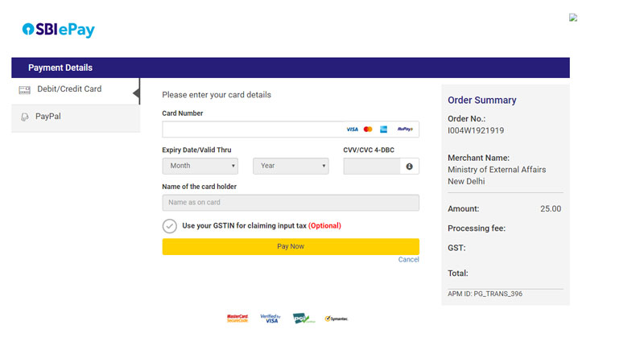
Task: Click the MasterCard SecureCode badge
Action: coord(237,319)
